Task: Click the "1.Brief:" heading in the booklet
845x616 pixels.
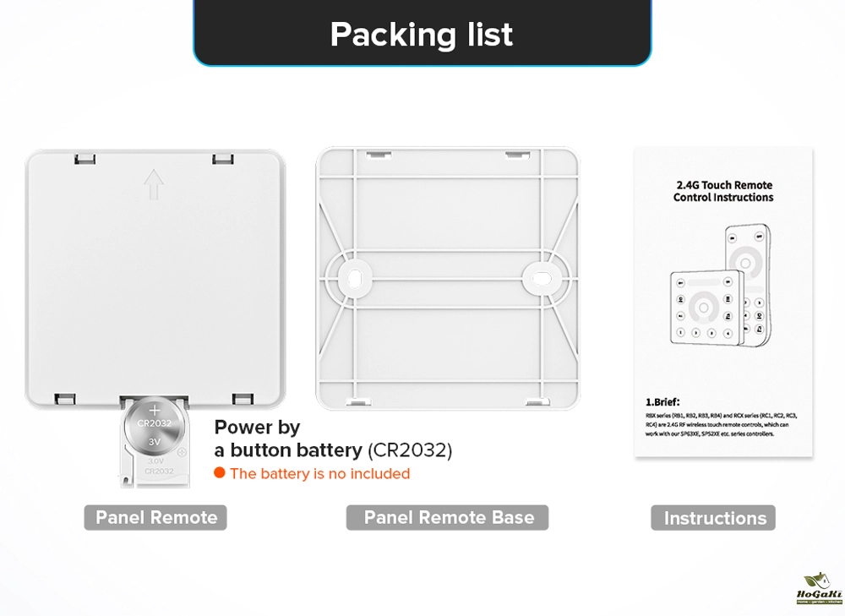Action: point(663,402)
